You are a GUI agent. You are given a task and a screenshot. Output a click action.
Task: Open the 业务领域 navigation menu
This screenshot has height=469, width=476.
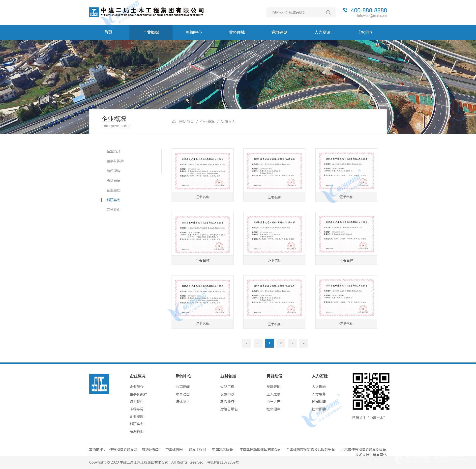coord(237,32)
